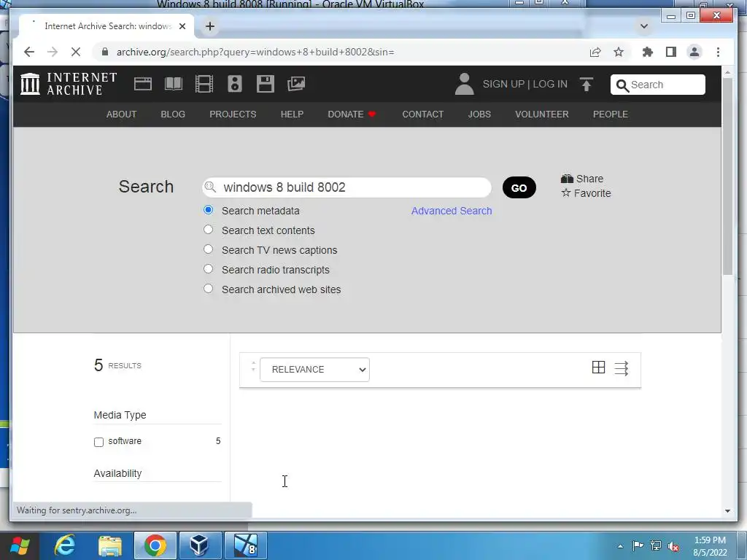Click the main search query field
747x560 pixels.
click(x=347, y=187)
